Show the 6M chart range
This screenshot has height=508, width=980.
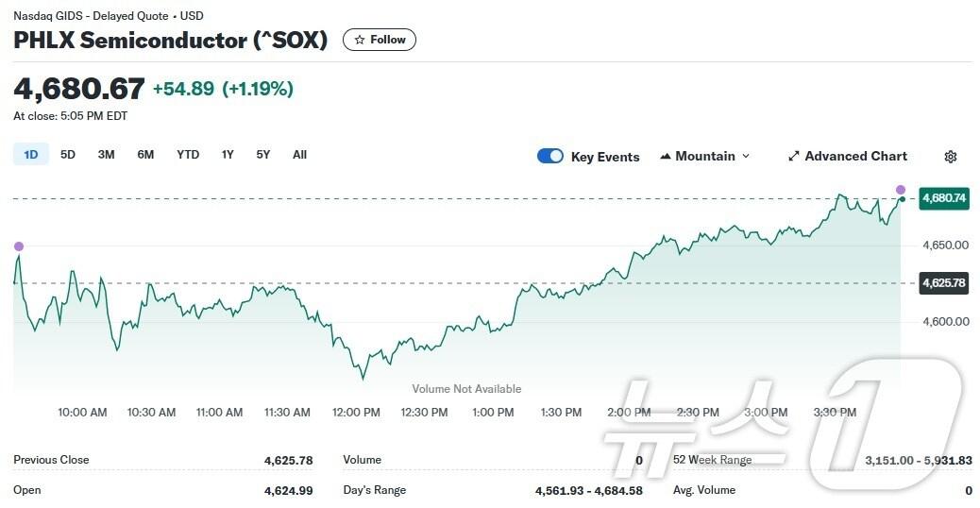click(x=145, y=155)
